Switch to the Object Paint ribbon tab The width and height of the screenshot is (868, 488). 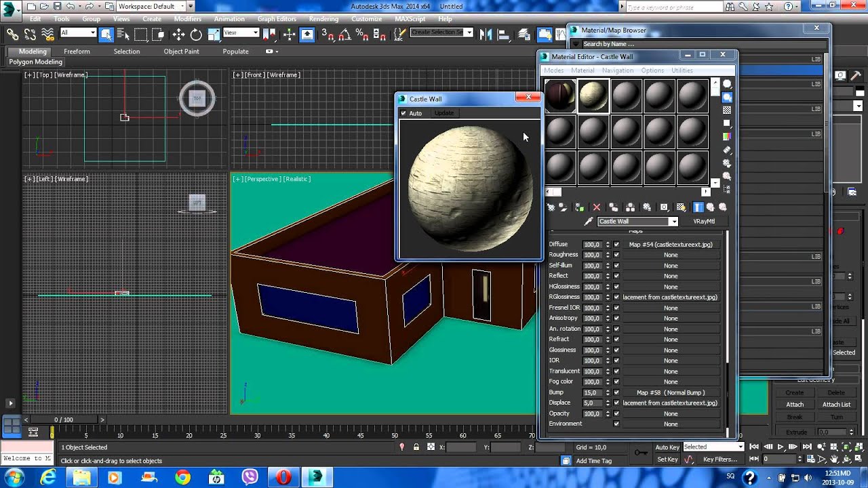click(x=181, y=52)
